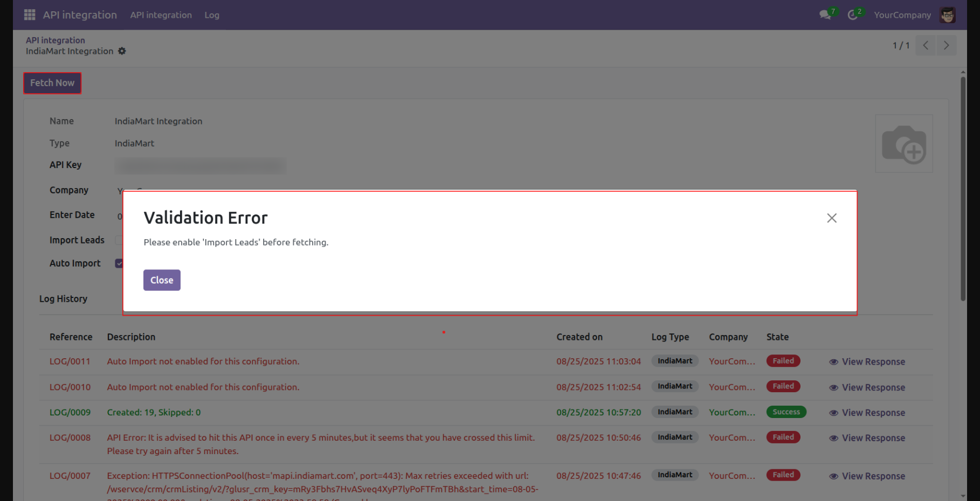Image resolution: width=980 pixels, height=501 pixels.
Task: Click Failed badge on LOG/0011
Action: click(783, 361)
